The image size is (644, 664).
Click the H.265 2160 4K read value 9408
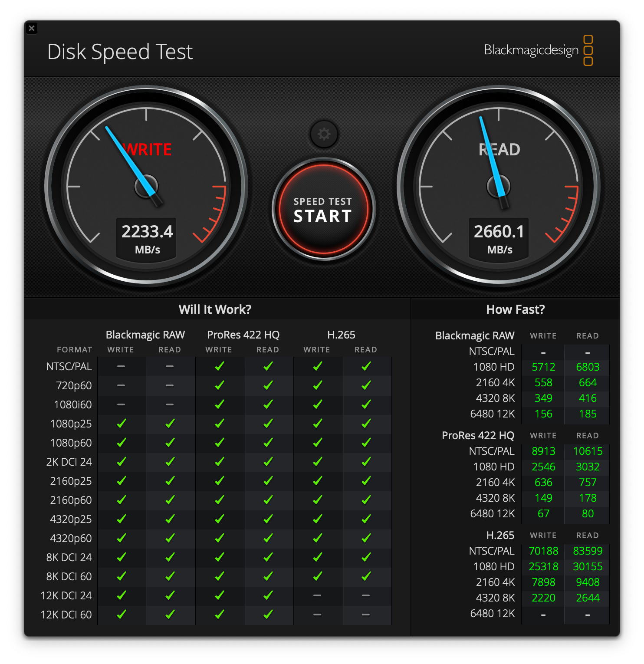(588, 582)
